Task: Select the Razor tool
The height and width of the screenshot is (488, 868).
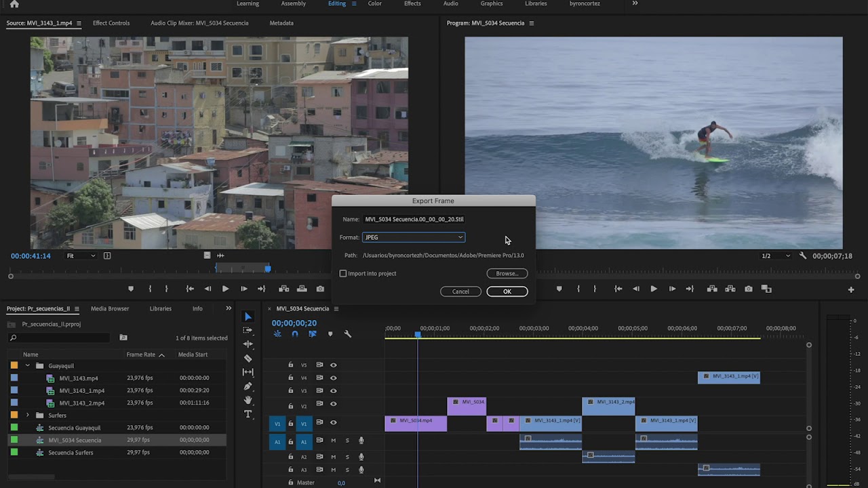Action: pyautogui.click(x=248, y=358)
